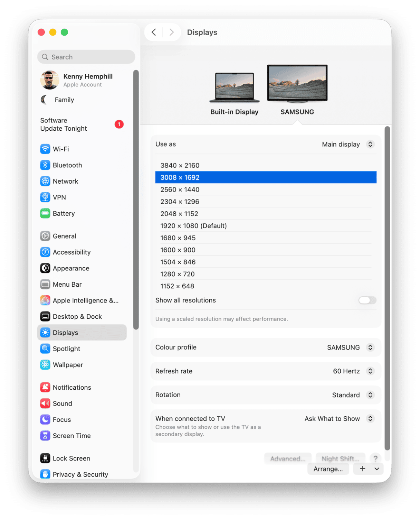420x520 pixels.
Task: Open Bluetooth settings from sidebar icon
Action: (45, 165)
